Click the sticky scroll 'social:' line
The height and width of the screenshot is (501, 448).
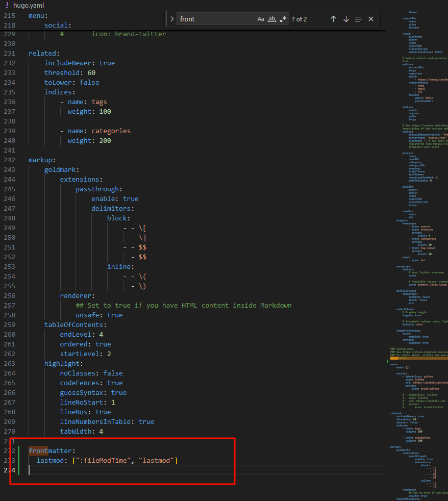[x=58, y=25]
